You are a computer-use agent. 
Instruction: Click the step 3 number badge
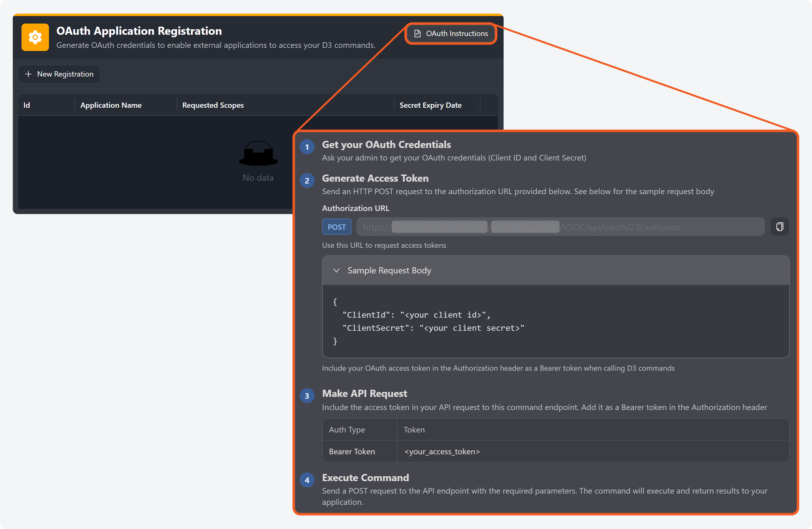point(307,396)
